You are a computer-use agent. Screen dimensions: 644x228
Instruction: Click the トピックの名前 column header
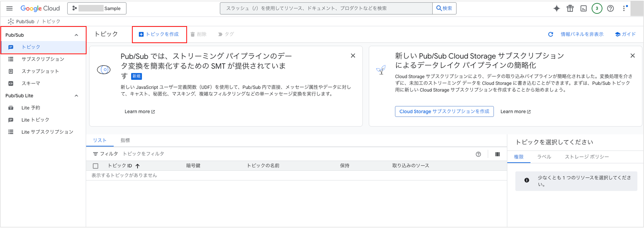click(263, 166)
